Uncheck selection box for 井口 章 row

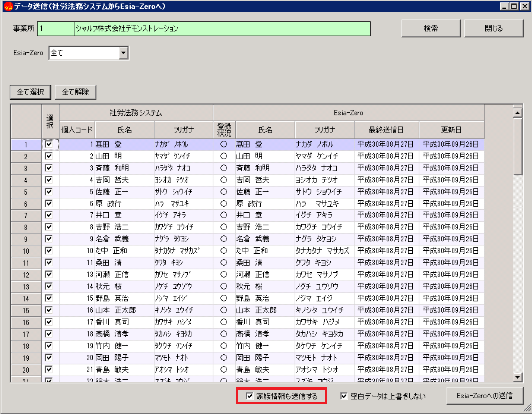click(49, 215)
